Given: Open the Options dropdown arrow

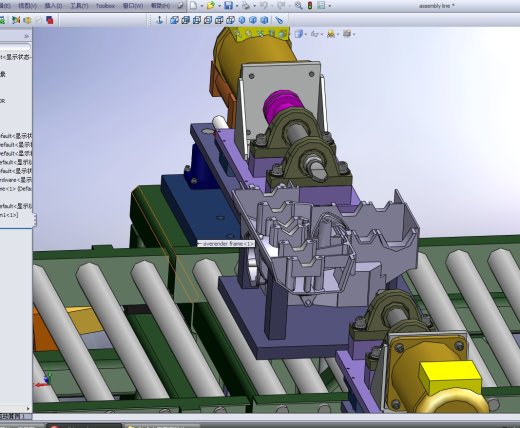Looking at the screenshot, I should coord(330,6).
